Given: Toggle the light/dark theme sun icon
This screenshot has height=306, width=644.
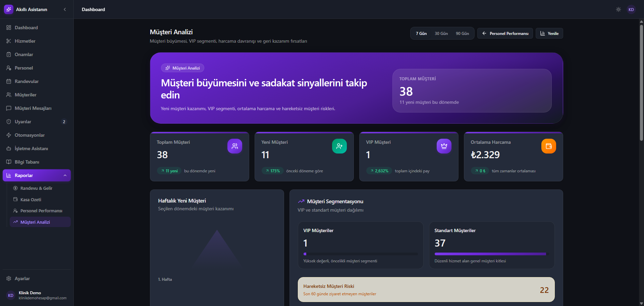Looking at the screenshot, I should click(x=619, y=9).
